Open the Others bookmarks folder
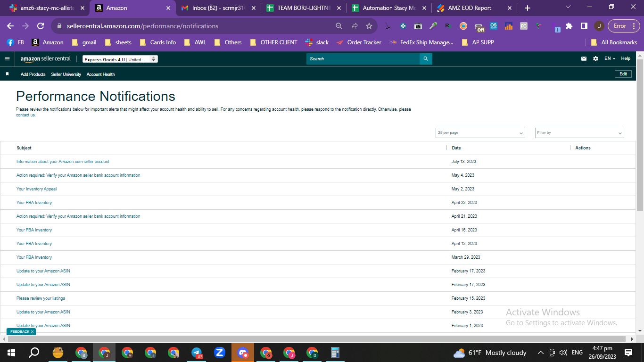This screenshot has height=362, width=644. (x=228, y=42)
